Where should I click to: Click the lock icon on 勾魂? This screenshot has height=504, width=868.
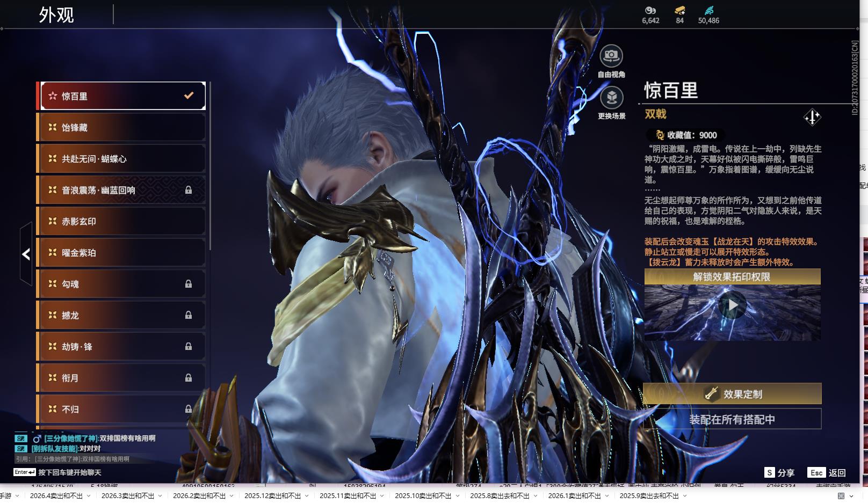[189, 284]
